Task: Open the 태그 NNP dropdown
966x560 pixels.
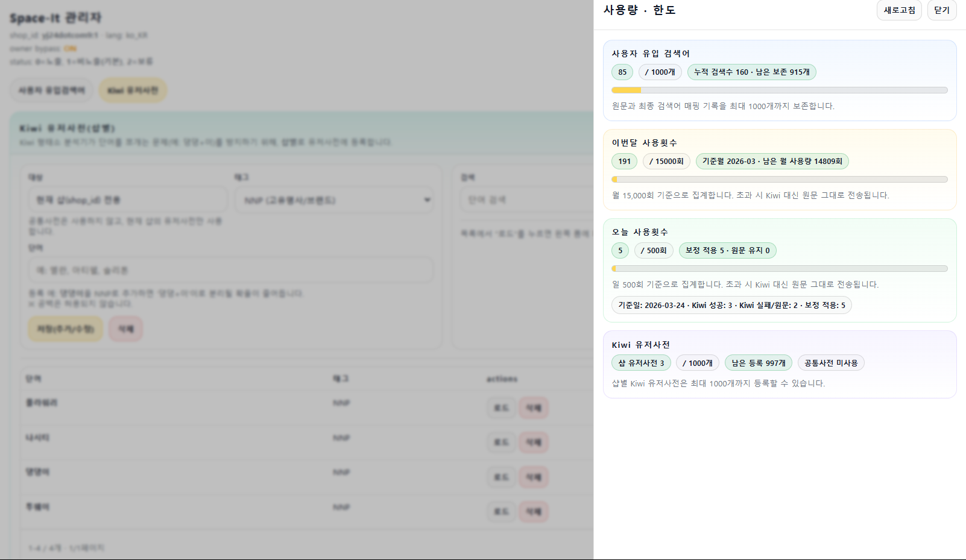Action: 336,200
